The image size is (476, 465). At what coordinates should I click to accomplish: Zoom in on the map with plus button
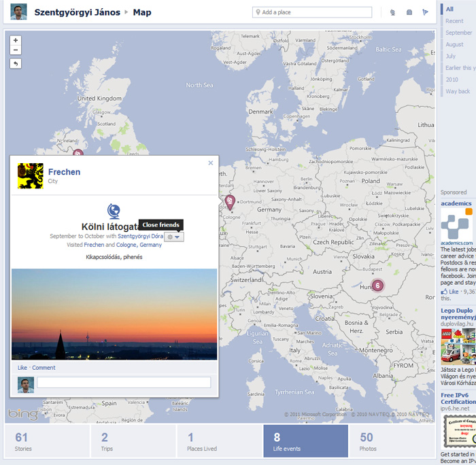tap(16, 40)
